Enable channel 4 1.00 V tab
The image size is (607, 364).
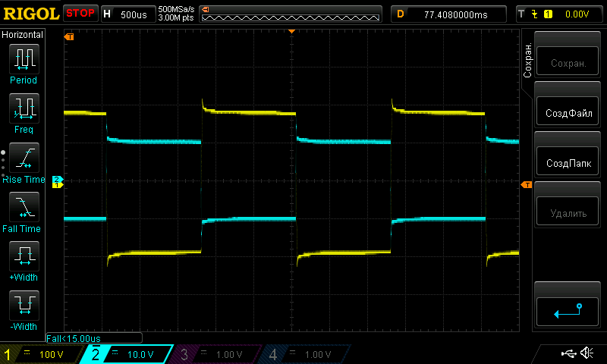(305, 354)
